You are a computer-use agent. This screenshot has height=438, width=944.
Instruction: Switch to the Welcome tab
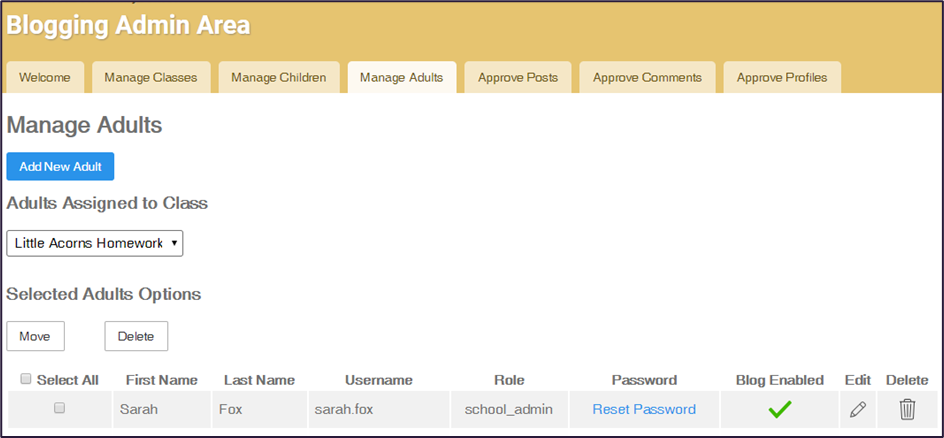click(x=45, y=77)
